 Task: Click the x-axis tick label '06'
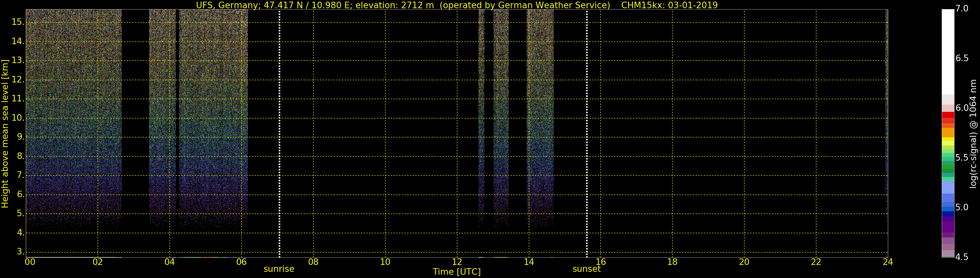tap(242, 262)
